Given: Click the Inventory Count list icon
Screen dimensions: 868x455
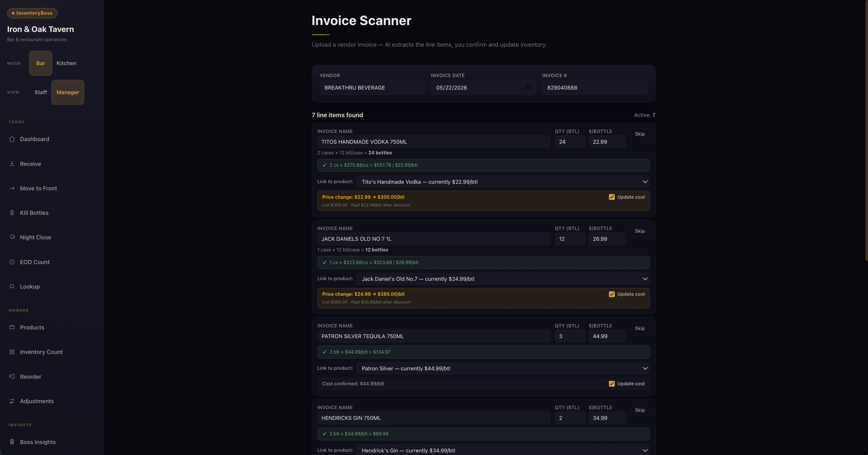Looking at the screenshot, I should (x=12, y=352).
